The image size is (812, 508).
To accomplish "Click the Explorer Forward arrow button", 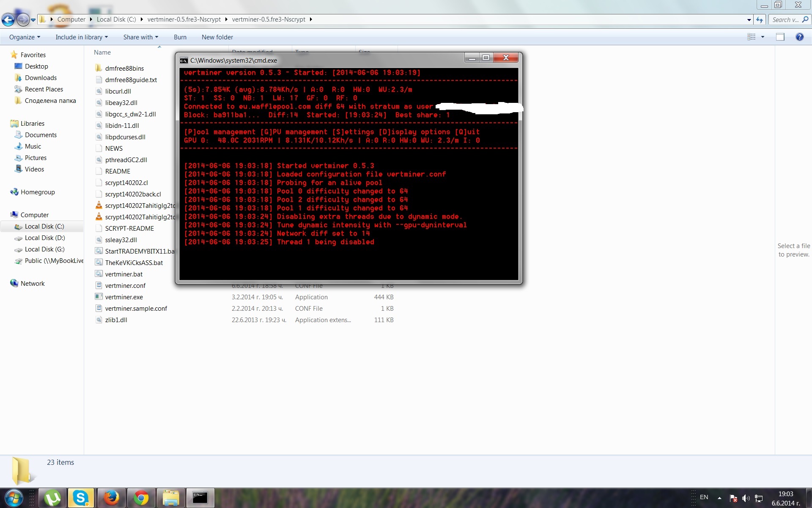I will point(22,19).
